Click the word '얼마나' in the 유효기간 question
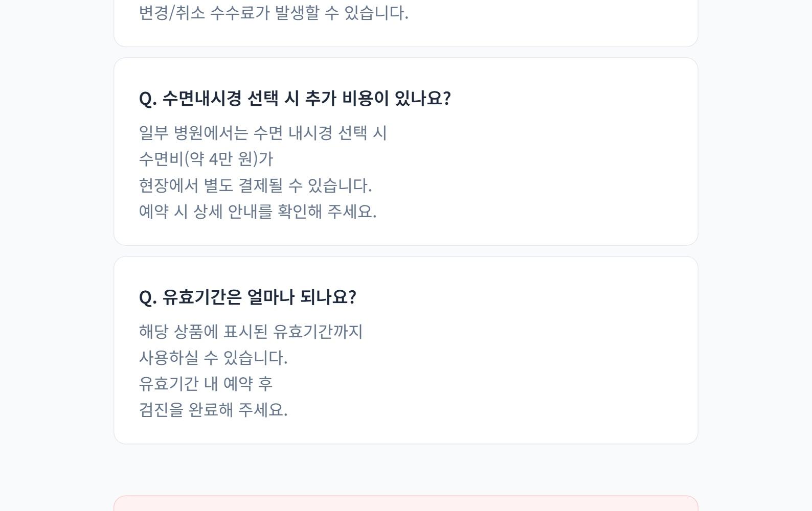 270,297
